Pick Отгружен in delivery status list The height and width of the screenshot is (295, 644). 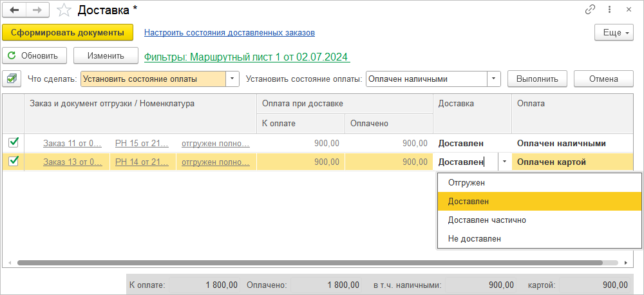pyautogui.click(x=466, y=182)
